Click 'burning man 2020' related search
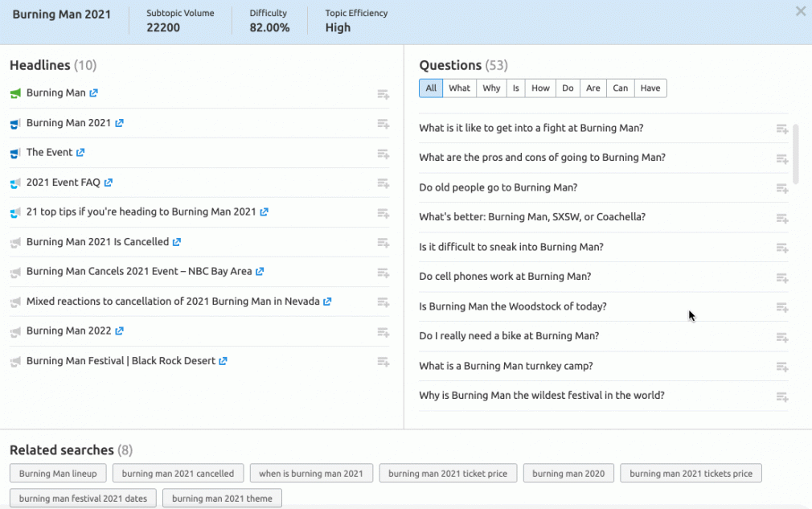Viewport: 812px width, 509px height. (x=568, y=474)
